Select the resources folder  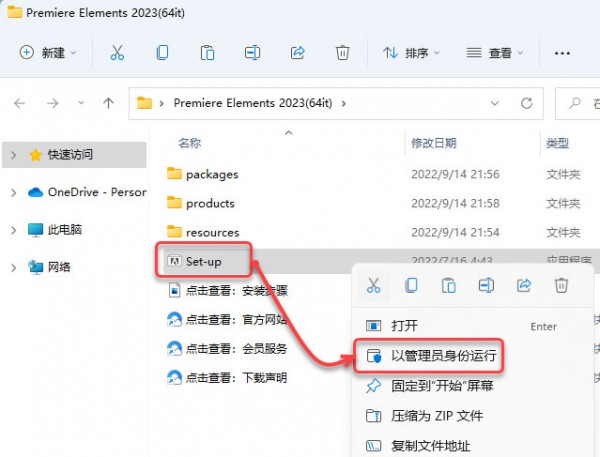pos(203,232)
